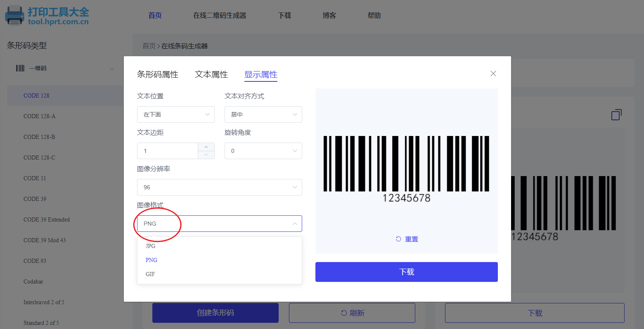Open the 文本位置 dropdown
Viewport: 644px width, 329px height.
pos(176,114)
